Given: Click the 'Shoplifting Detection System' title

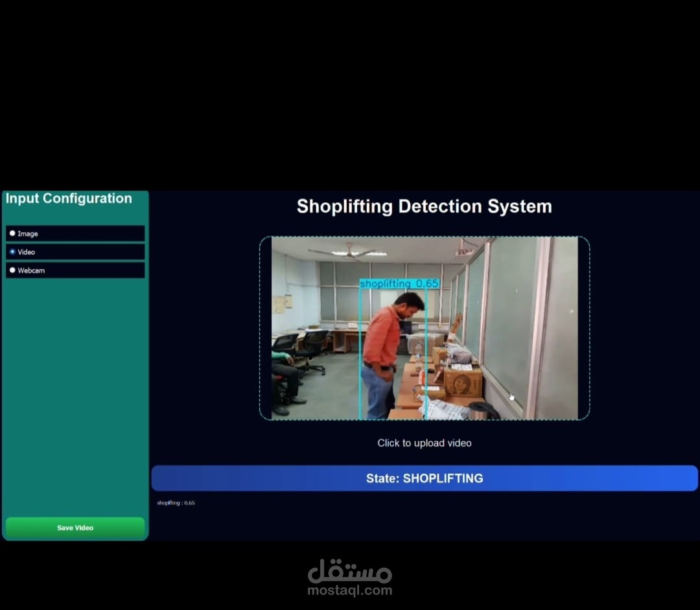Looking at the screenshot, I should click(x=424, y=206).
